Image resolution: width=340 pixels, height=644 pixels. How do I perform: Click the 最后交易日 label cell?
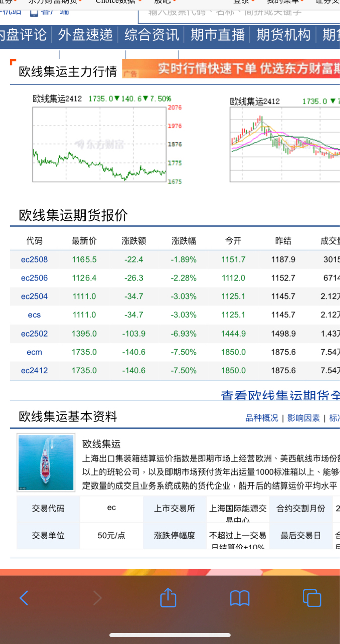point(301,536)
